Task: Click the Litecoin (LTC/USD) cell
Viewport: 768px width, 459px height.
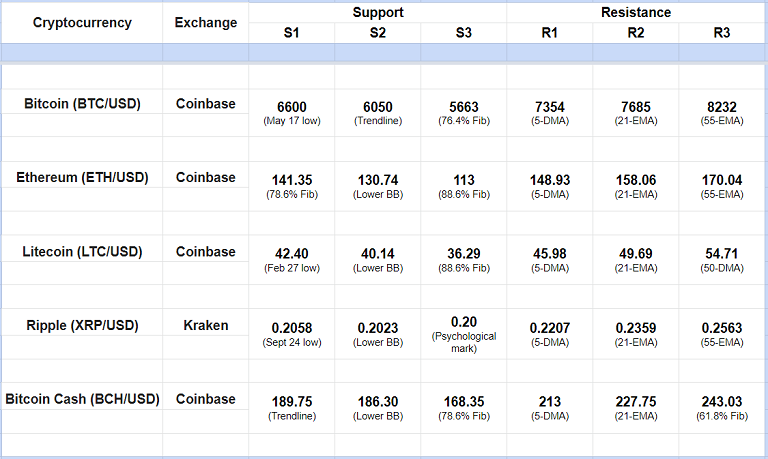Action: pos(81,252)
